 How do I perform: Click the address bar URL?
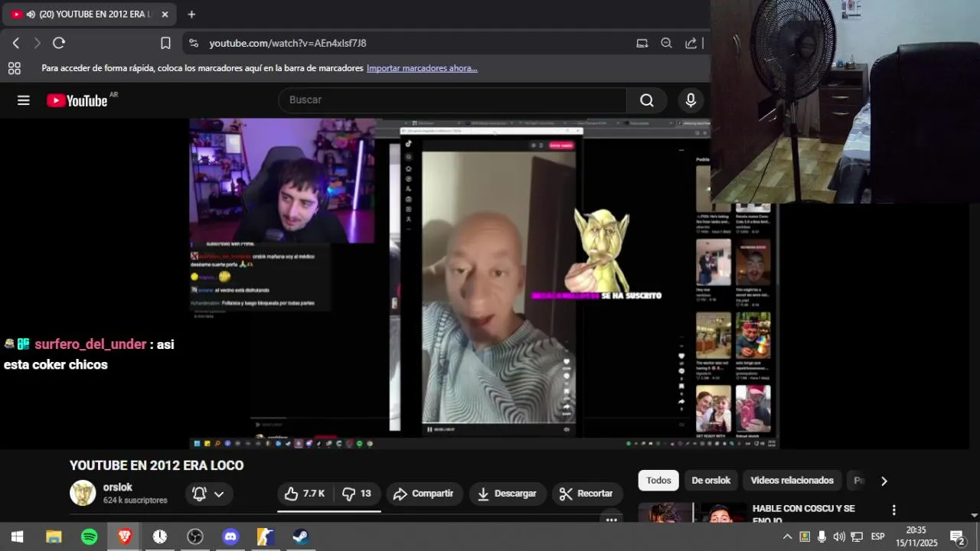point(288,43)
